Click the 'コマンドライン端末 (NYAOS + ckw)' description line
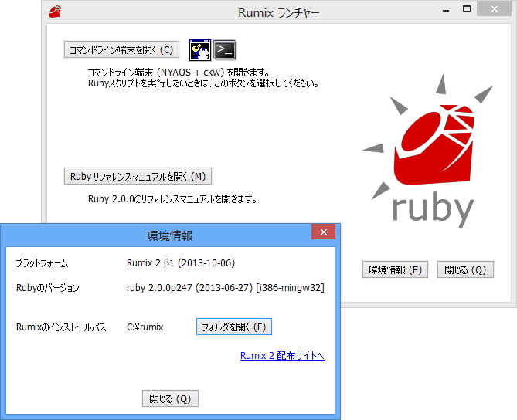 coord(179,72)
